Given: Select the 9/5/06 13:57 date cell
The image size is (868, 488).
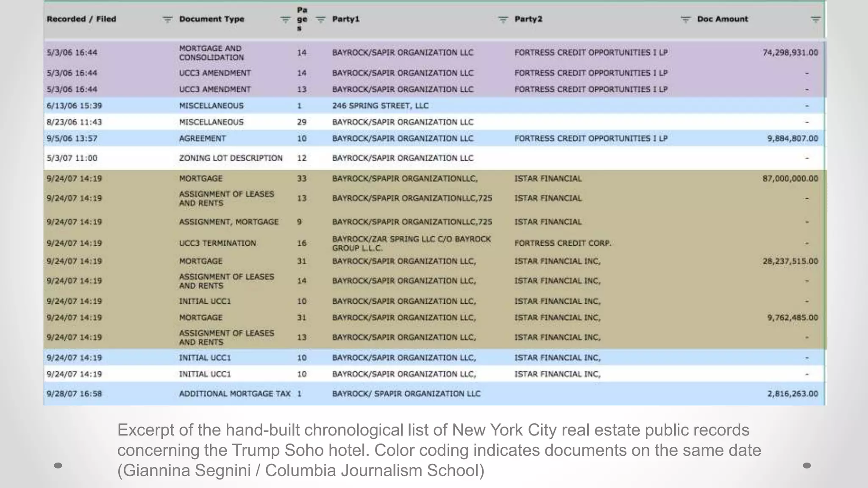Looking at the screenshot, I should pos(72,139).
